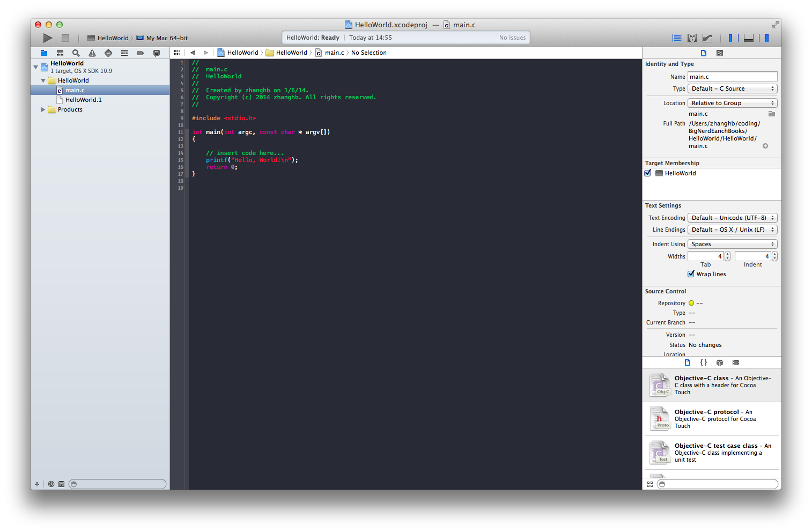812x532 pixels.
Task: Select Objective-C test case class template
Action: [712, 453]
